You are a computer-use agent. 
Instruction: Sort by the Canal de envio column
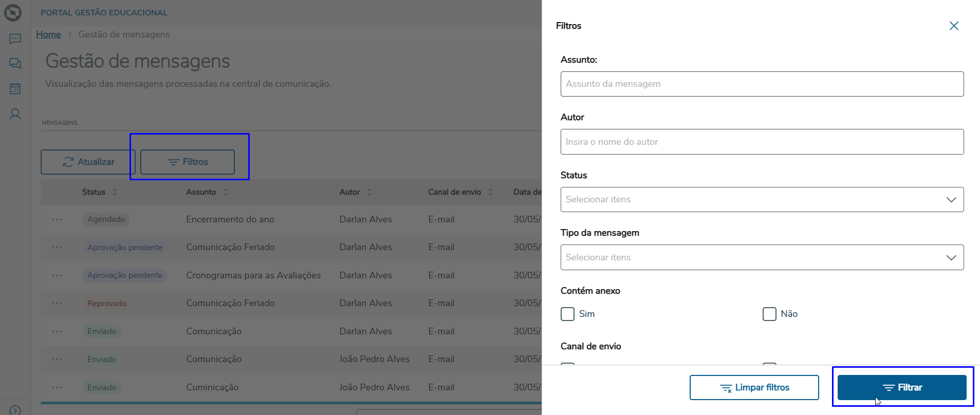[x=490, y=192]
